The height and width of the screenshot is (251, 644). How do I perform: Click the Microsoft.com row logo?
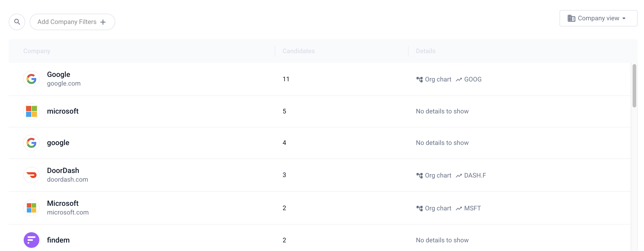(31, 208)
